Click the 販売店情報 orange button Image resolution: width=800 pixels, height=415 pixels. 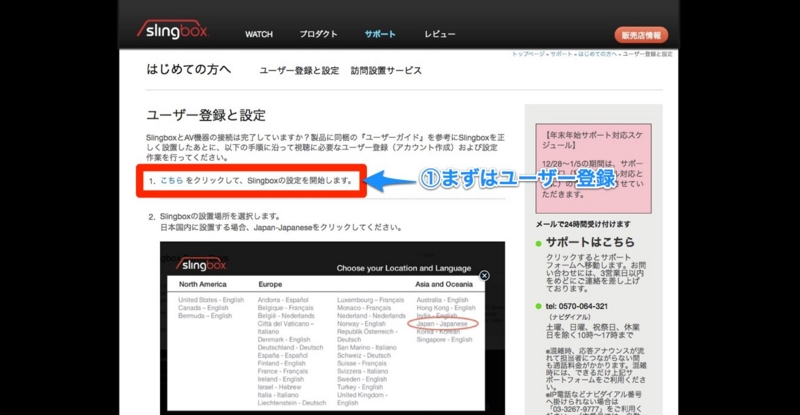pos(641,35)
